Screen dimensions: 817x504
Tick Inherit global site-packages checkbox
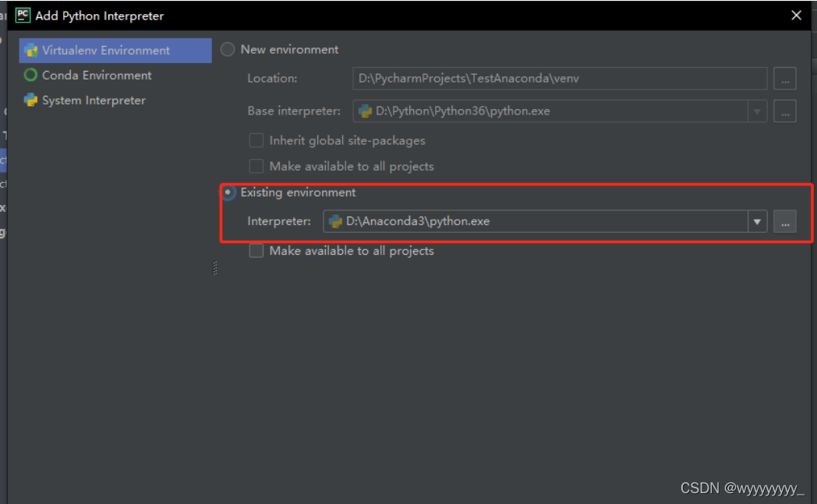256,140
